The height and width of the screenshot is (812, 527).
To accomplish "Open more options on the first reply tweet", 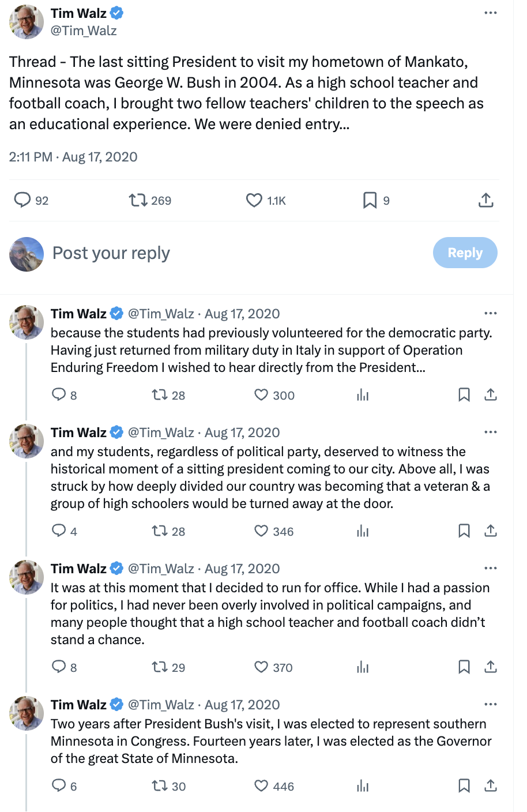I will 491,313.
